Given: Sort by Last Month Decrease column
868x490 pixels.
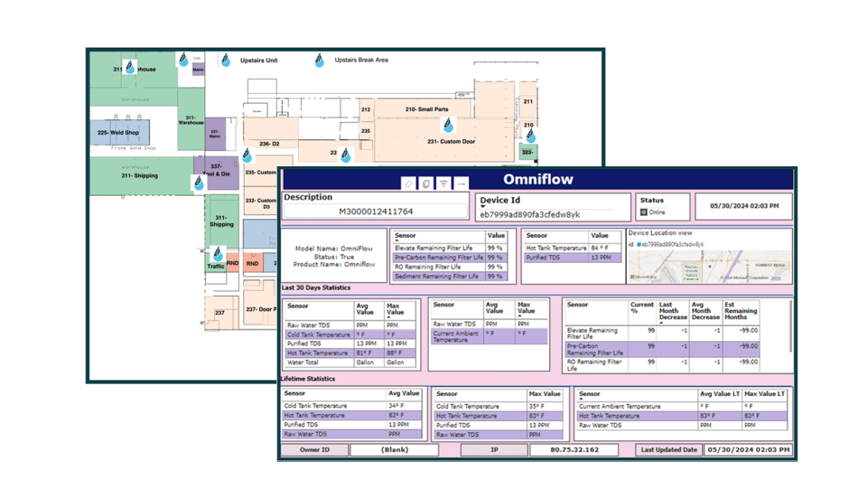Looking at the screenshot, I should click(673, 311).
